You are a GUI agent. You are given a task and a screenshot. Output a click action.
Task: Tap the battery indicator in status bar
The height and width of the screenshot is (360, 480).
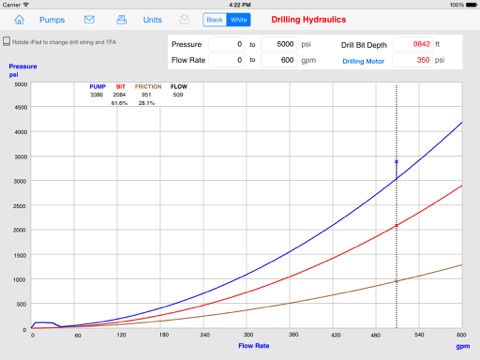pos(471,5)
